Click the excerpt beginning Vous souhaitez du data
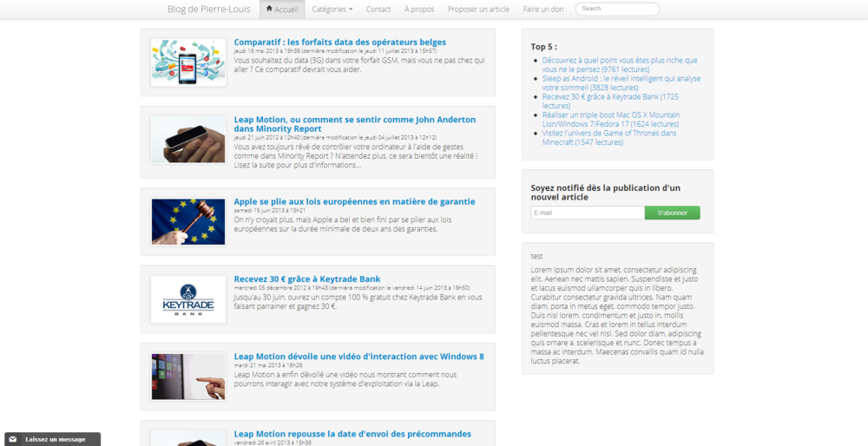This screenshot has width=868, height=446. tap(359, 65)
